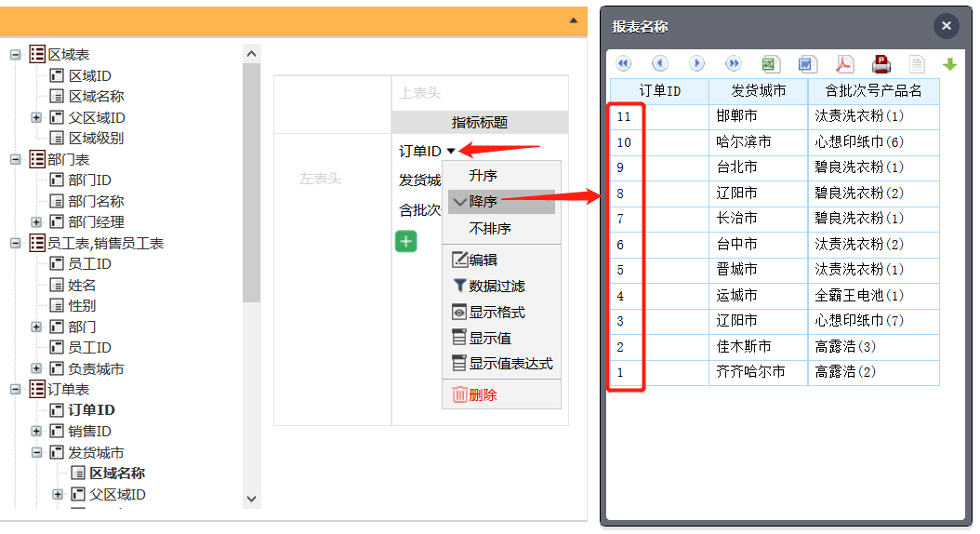Select 部门ID field in tree

89,180
